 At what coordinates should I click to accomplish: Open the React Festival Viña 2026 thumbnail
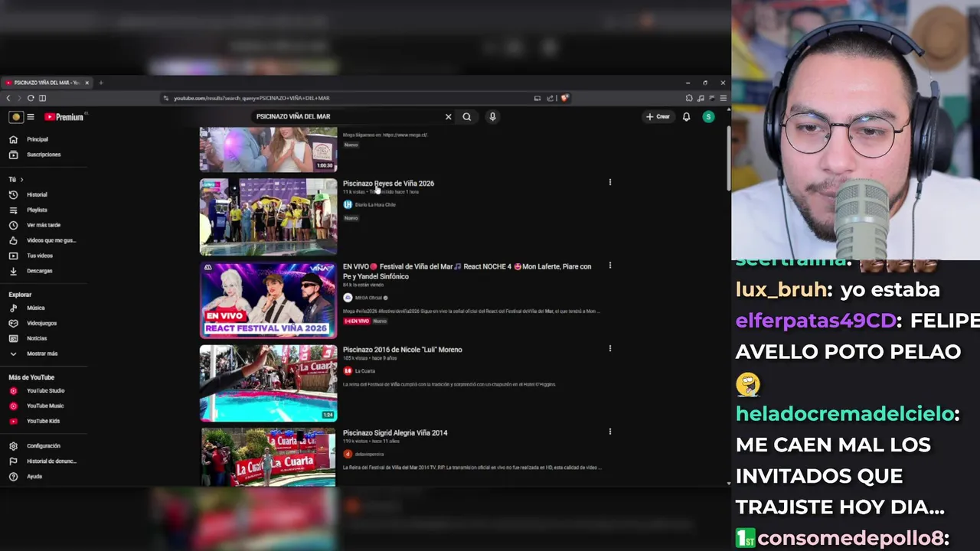(x=268, y=300)
